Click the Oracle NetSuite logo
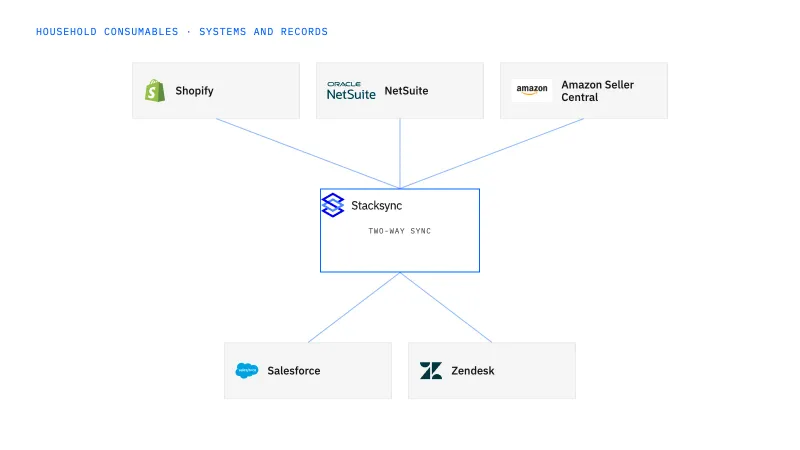Image resolution: width=800 pixels, height=450 pixels. tap(351, 91)
